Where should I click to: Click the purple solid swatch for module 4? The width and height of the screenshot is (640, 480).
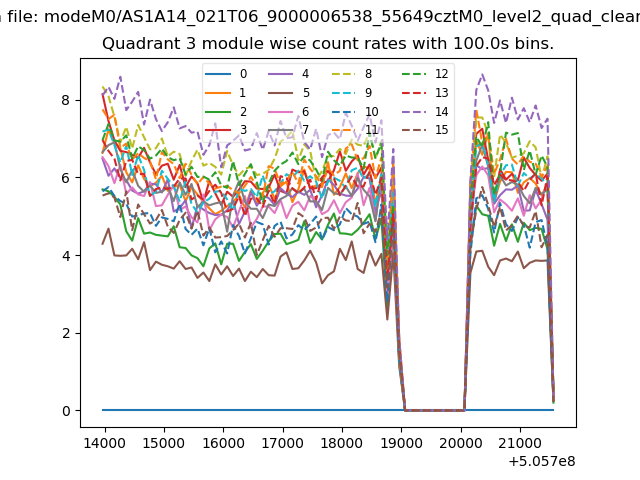tap(279, 75)
